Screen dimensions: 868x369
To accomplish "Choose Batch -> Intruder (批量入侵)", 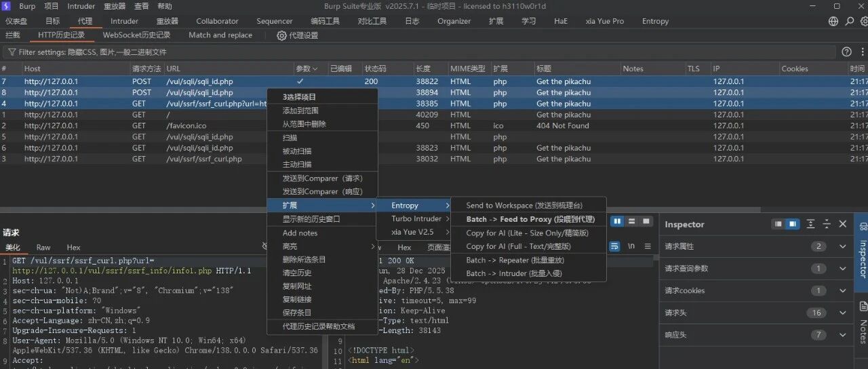I will (528, 273).
